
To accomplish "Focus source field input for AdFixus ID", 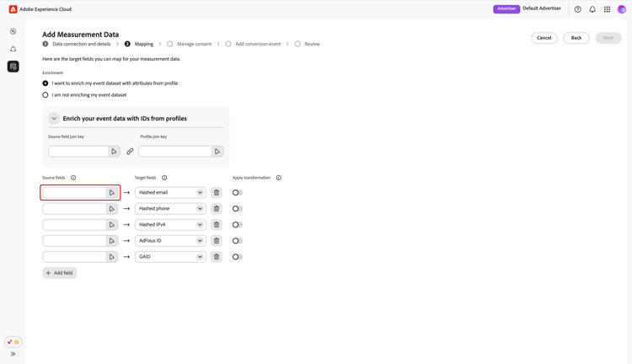I will coord(74,241).
